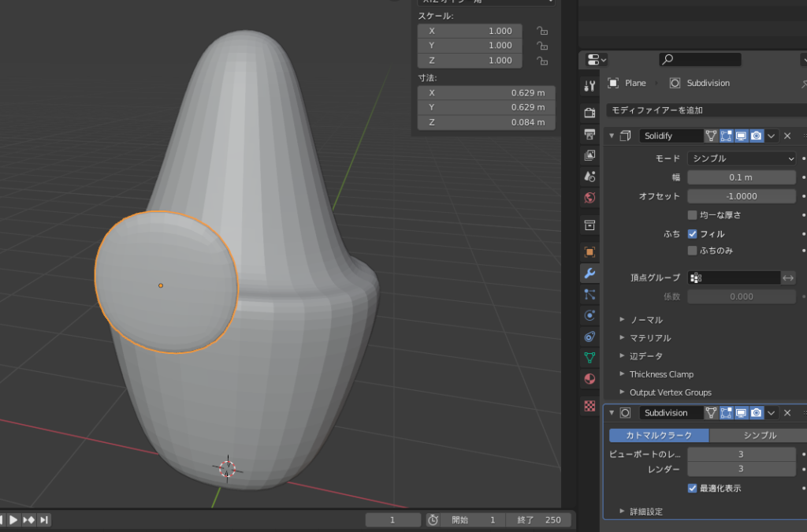Toggle the Z scale lock icon

tap(542, 61)
